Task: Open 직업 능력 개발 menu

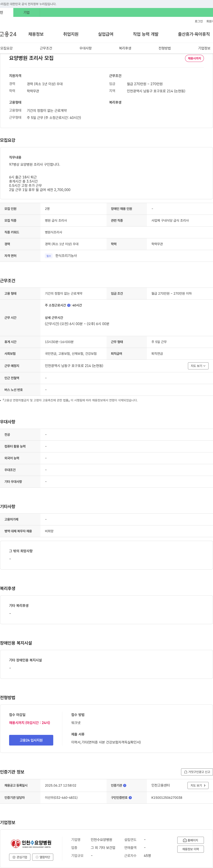Action: (146, 34)
